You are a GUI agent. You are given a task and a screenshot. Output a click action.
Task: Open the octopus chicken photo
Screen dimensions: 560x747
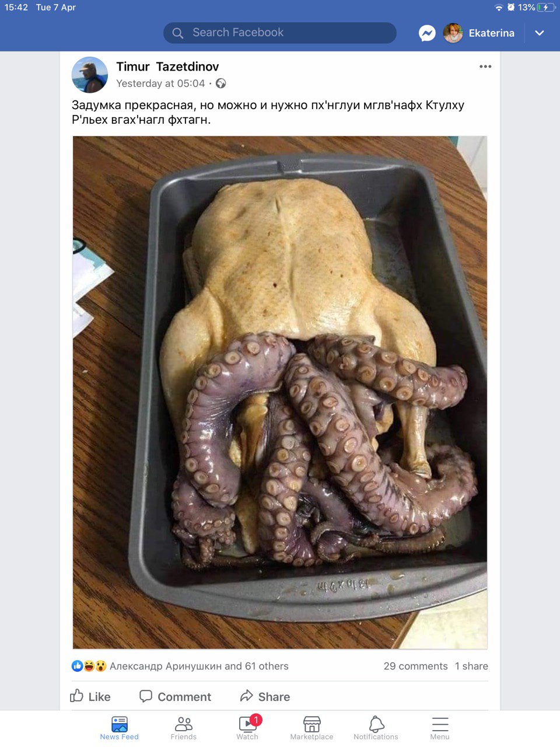280,392
